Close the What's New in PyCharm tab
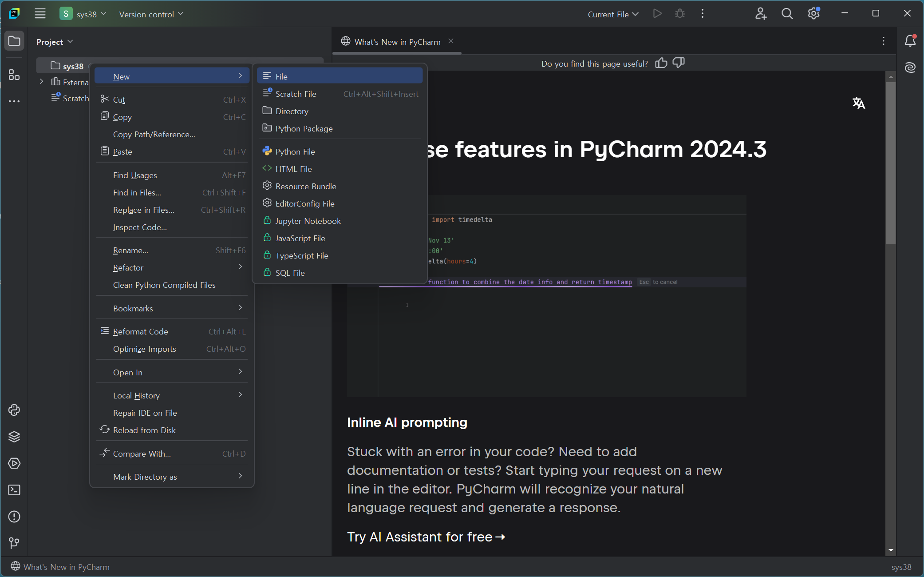The height and width of the screenshot is (577, 924). (451, 41)
